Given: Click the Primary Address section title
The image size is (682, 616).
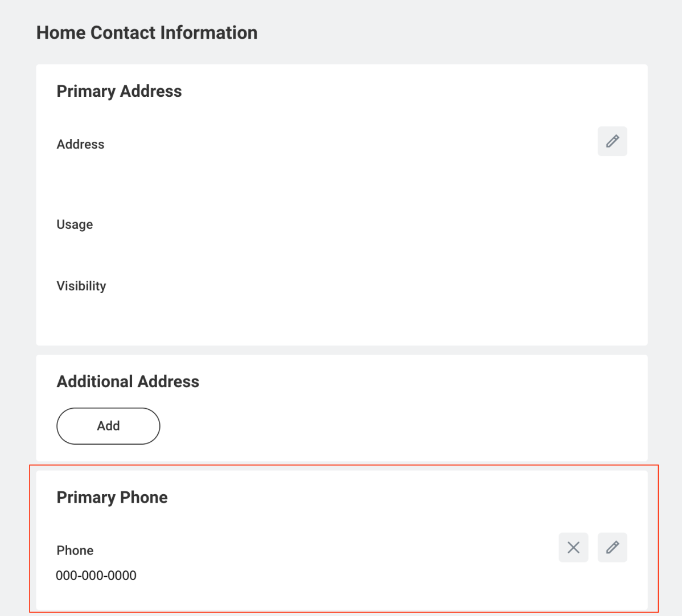Looking at the screenshot, I should [x=118, y=91].
